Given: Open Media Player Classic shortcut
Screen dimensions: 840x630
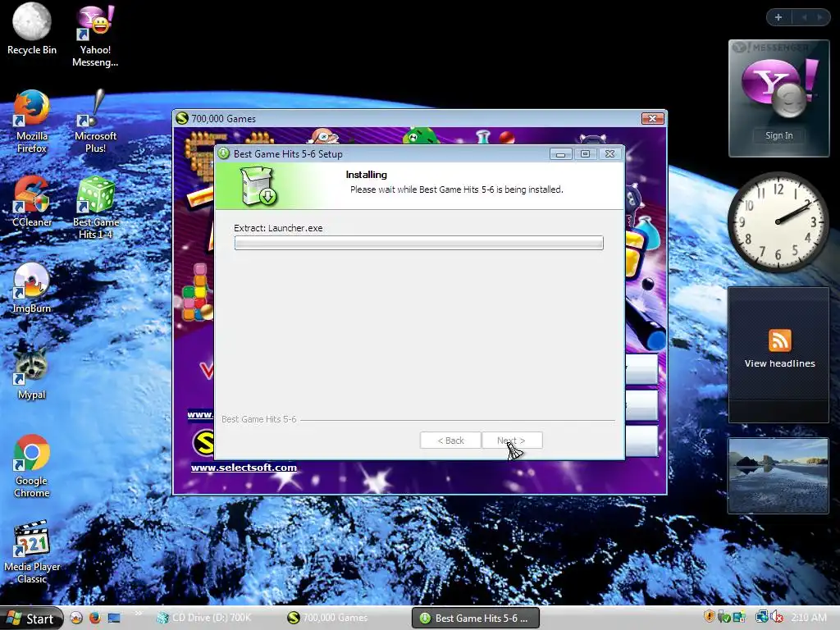Looking at the screenshot, I should [32, 552].
